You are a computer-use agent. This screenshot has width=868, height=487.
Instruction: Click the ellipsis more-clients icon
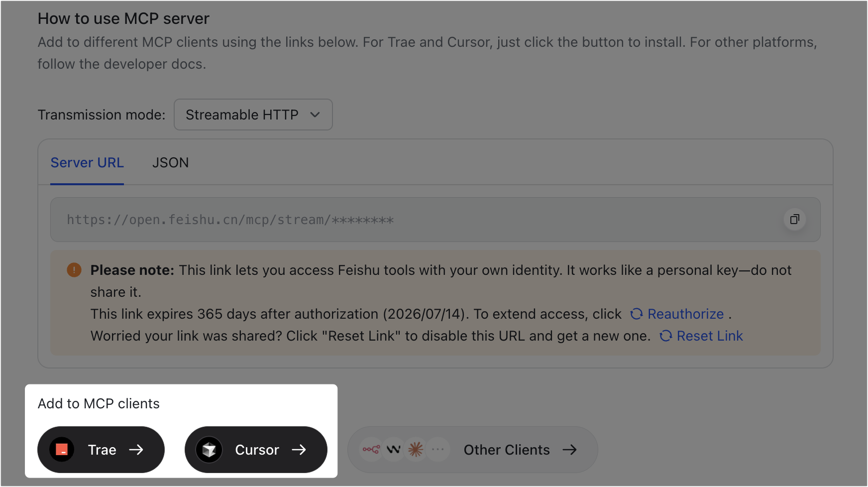click(438, 450)
